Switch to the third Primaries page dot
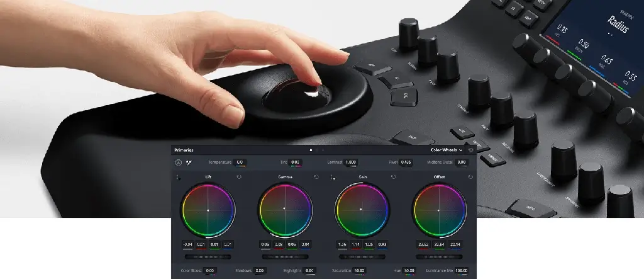This screenshot has width=644, height=279. coord(323,151)
